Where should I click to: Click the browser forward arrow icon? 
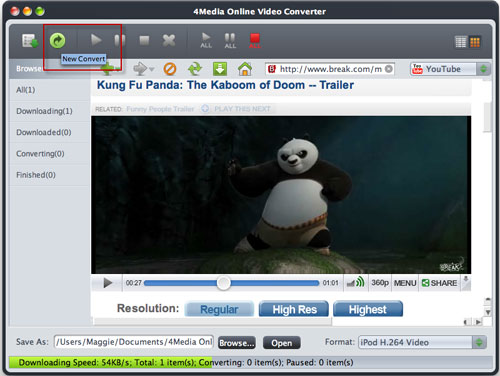140,69
